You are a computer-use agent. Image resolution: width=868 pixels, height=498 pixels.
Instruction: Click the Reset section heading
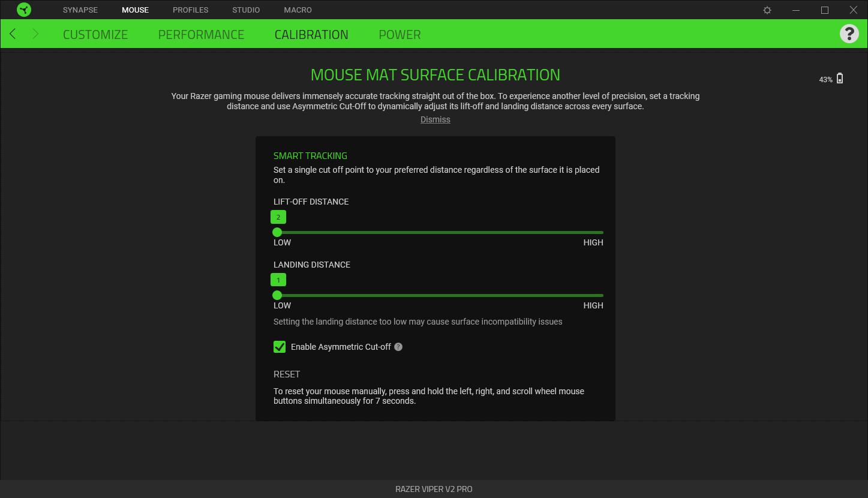287,374
